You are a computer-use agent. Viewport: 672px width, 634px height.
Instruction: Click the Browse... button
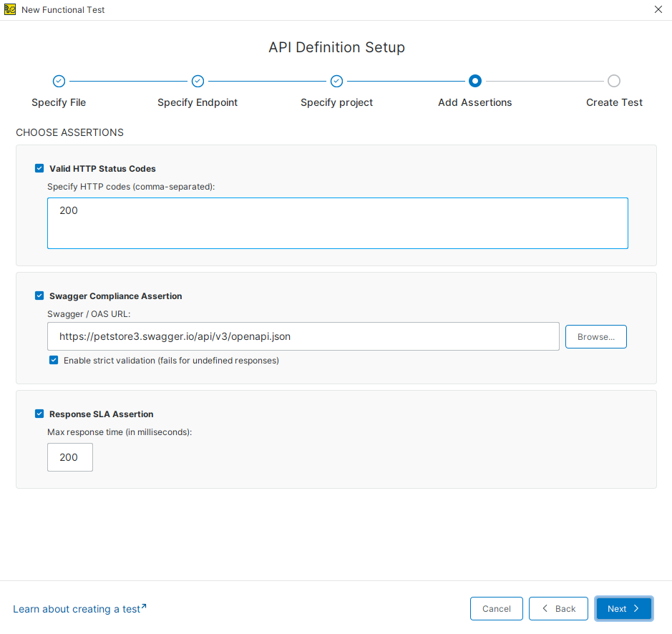595,337
